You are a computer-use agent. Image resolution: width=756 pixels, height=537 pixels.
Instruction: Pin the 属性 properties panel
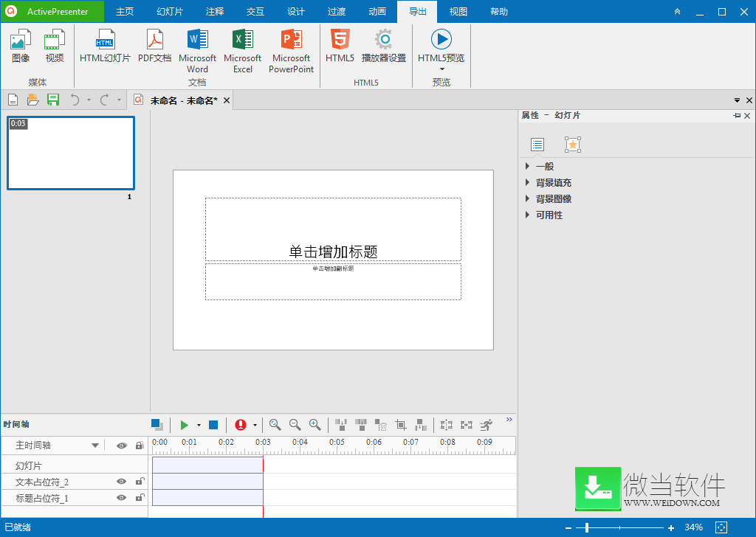click(x=737, y=116)
